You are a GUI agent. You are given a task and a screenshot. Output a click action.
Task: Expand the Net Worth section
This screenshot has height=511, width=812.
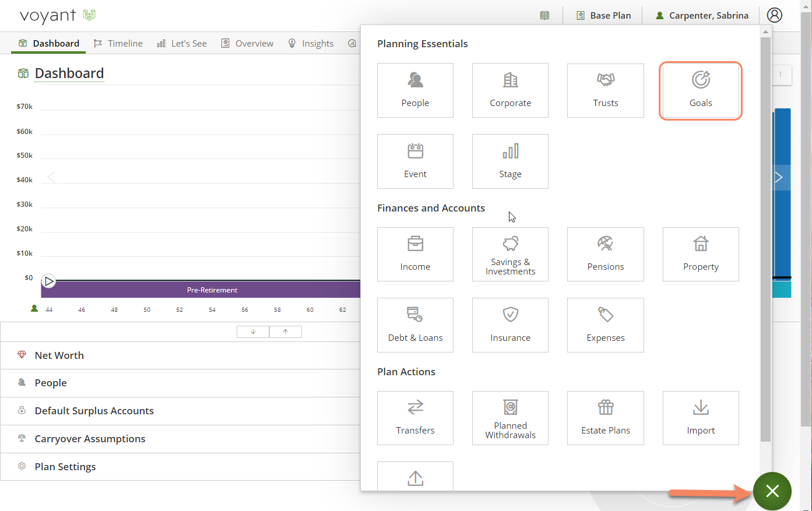pos(59,355)
